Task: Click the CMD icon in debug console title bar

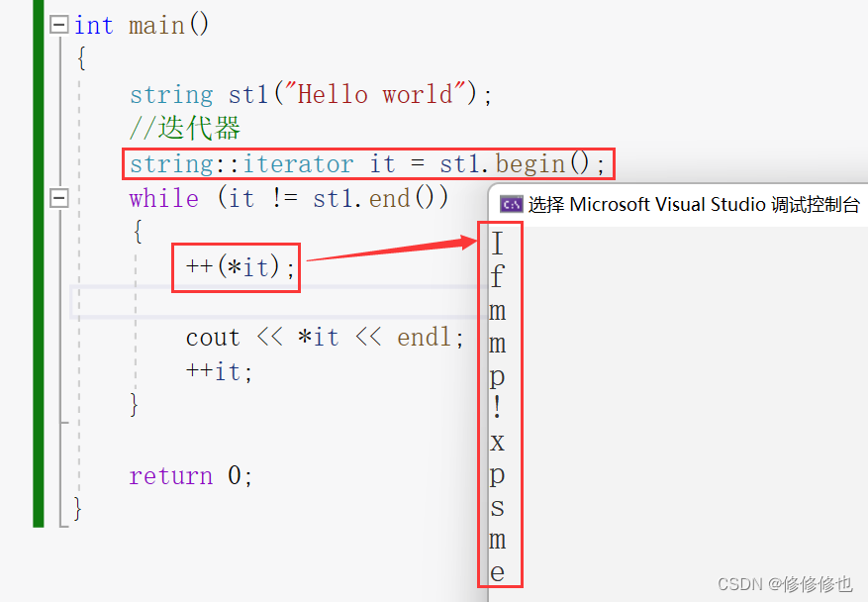Action: pos(511,204)
